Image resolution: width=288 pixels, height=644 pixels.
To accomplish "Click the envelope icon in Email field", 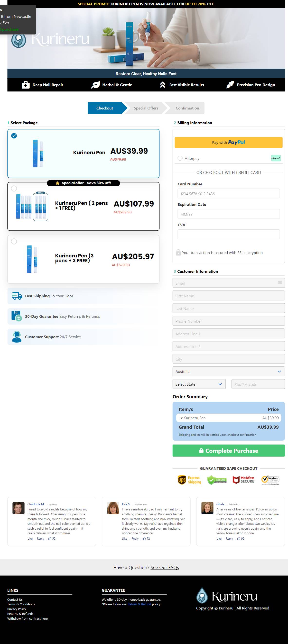I will [x=280, y=283].
